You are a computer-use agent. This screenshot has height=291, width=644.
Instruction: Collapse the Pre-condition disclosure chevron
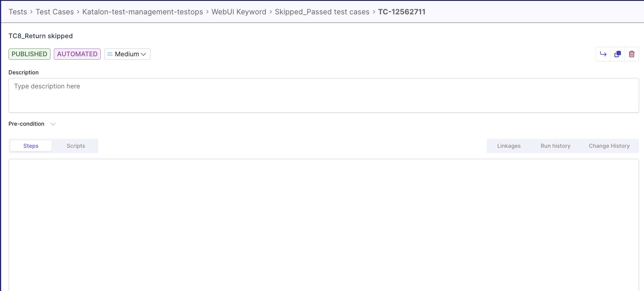(x=53, y=124)
